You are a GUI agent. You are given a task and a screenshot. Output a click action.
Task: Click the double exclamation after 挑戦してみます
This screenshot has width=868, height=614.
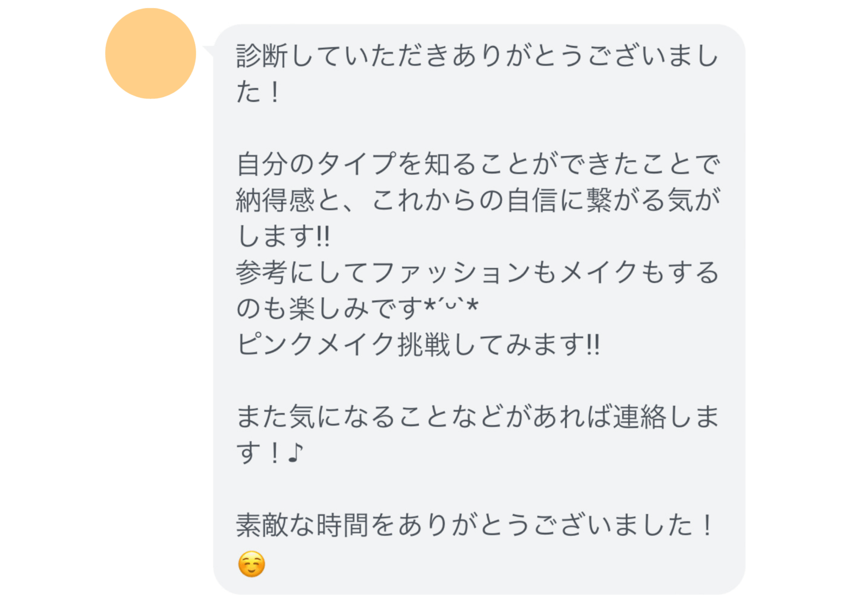point(593,345)
